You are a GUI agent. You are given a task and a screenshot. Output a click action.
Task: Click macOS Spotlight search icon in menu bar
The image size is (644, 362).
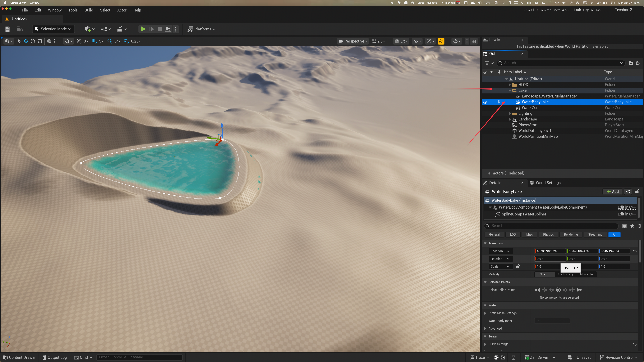point(522,3)
